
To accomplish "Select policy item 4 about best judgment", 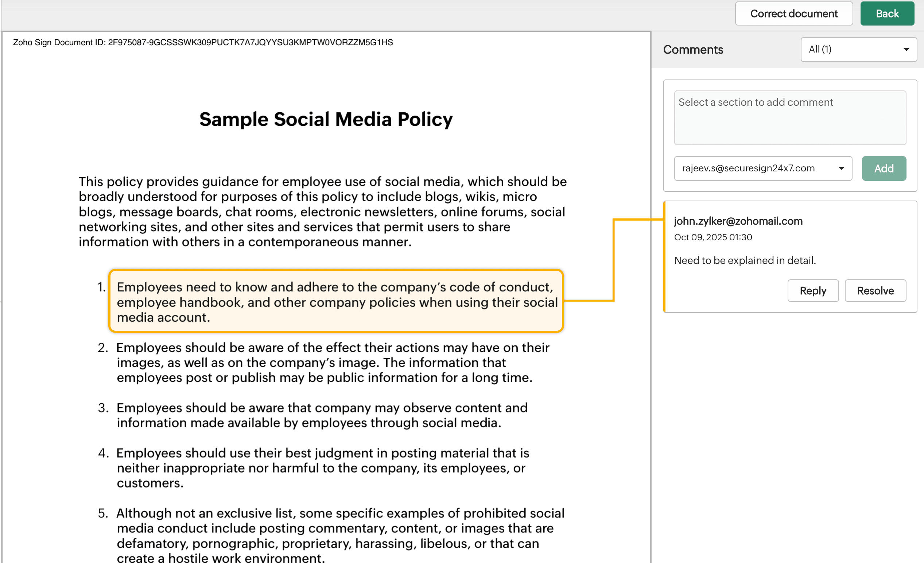I will tap(322, 468).
